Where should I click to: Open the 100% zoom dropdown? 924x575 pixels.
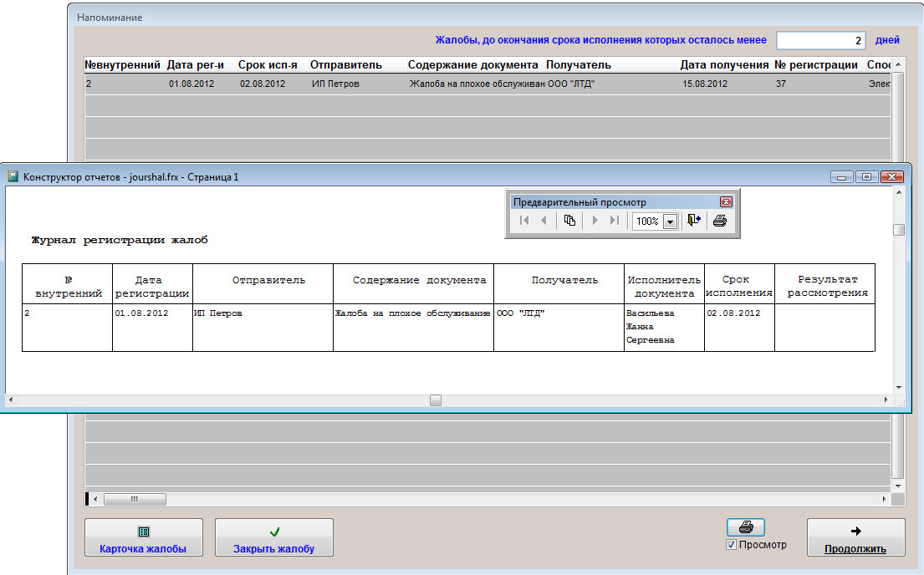670,221
